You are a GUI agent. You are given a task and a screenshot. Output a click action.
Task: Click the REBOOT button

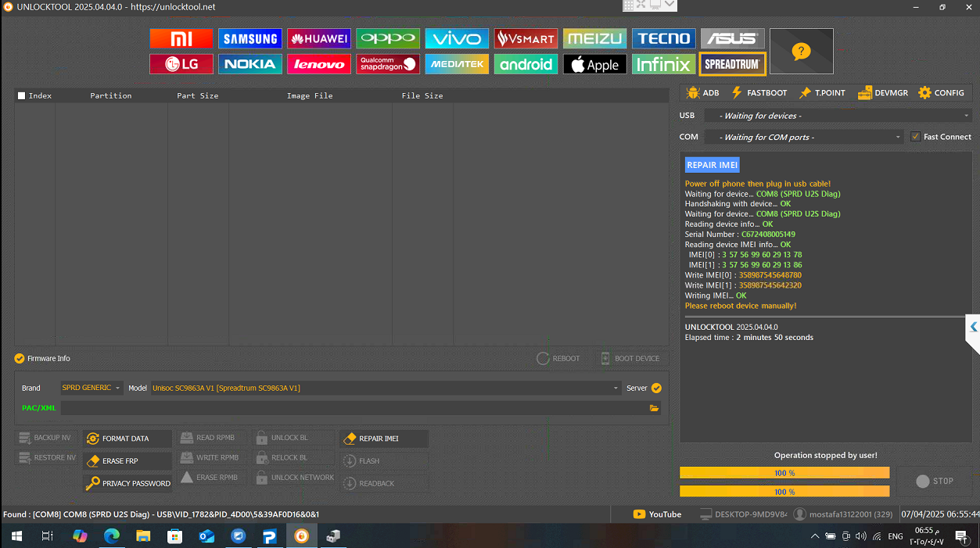558,359
